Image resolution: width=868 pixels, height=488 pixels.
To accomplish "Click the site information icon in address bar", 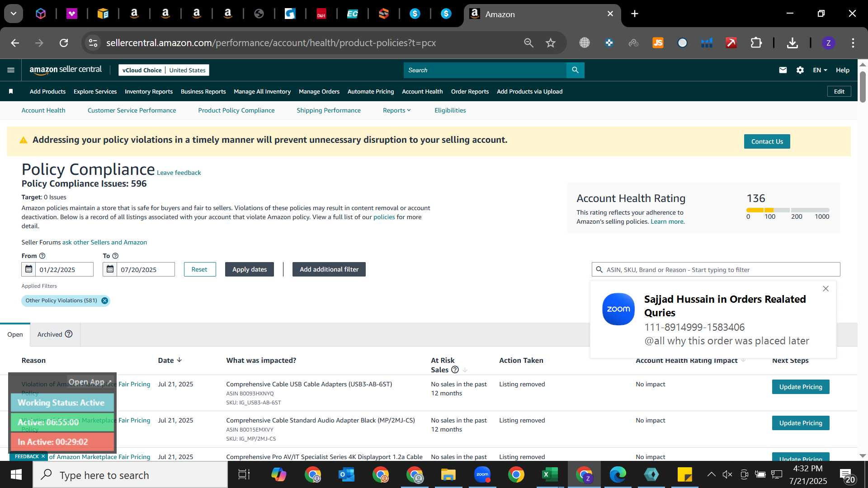I will pyautogui.click(x=93, y=43).
